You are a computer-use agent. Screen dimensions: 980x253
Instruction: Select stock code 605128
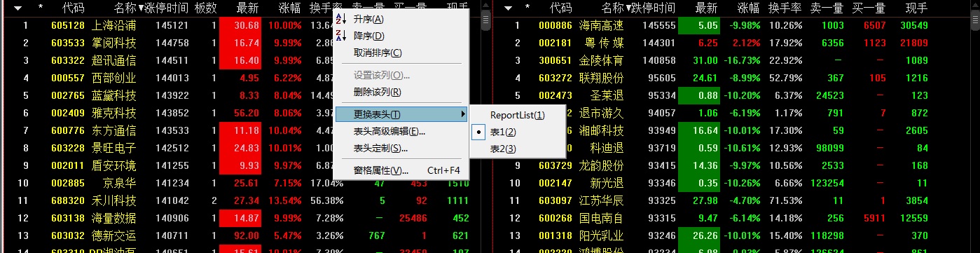68,25
